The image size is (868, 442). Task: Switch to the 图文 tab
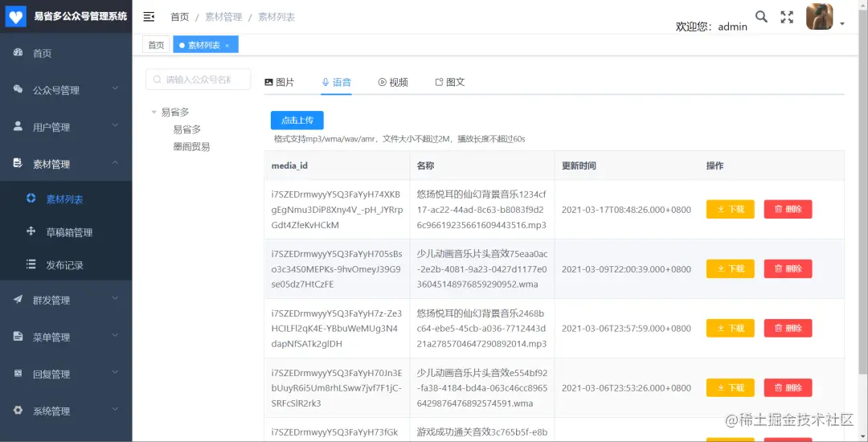point(450,83)
